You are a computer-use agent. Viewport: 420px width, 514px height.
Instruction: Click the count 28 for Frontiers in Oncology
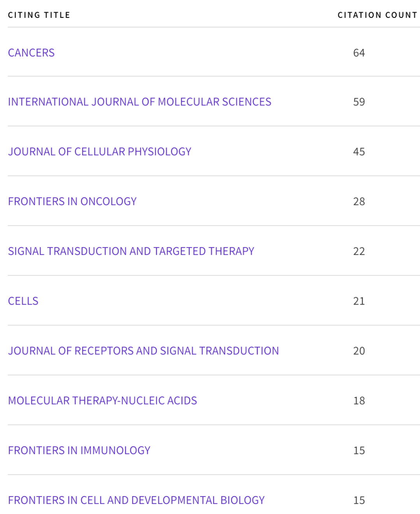pyautogui.click(x=359, y=201)
